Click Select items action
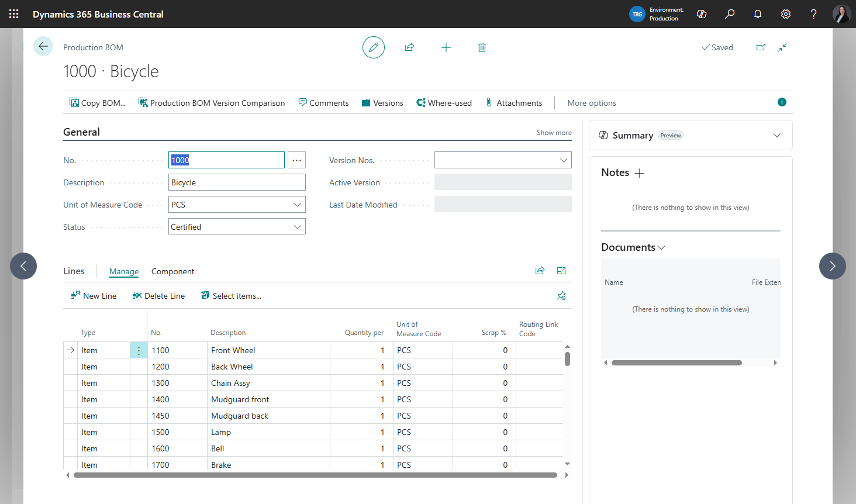Image resolution: width=856 pixels, height=504 pixels. pyautogui.click(x=231, y=296)
